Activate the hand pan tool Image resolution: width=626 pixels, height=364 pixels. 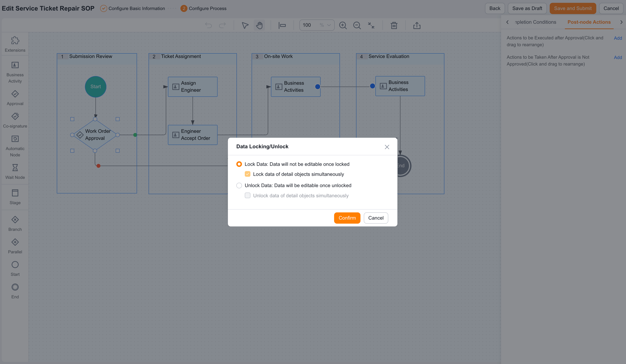[x=259, y=25]
